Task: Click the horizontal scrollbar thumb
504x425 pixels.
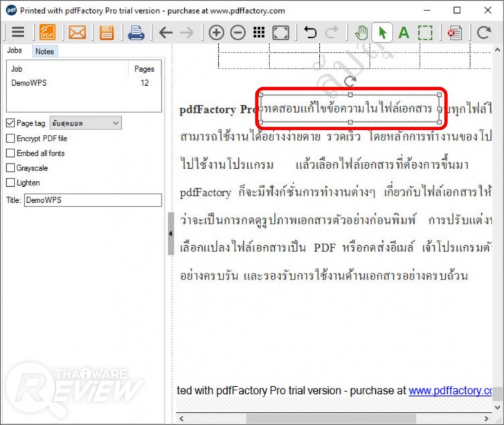Action: (331, 419)
